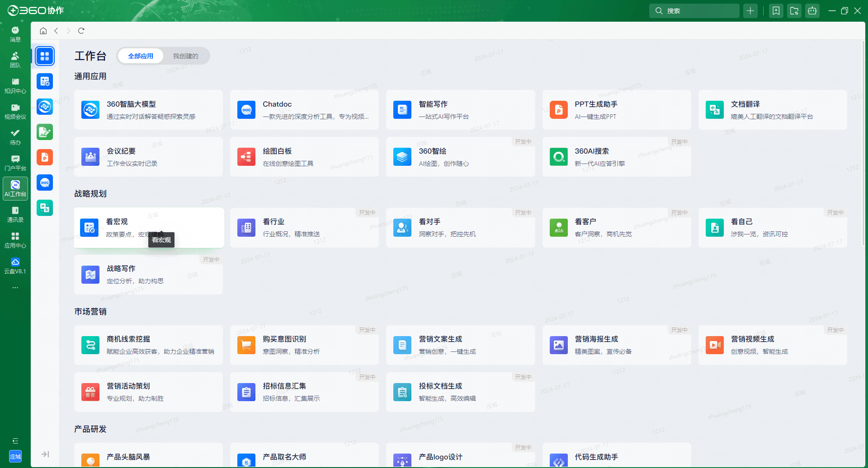The height and width of the screenshot is (468, 868).
Task: Open the 代码生成助手 card
Action: (x=617, y=455)
